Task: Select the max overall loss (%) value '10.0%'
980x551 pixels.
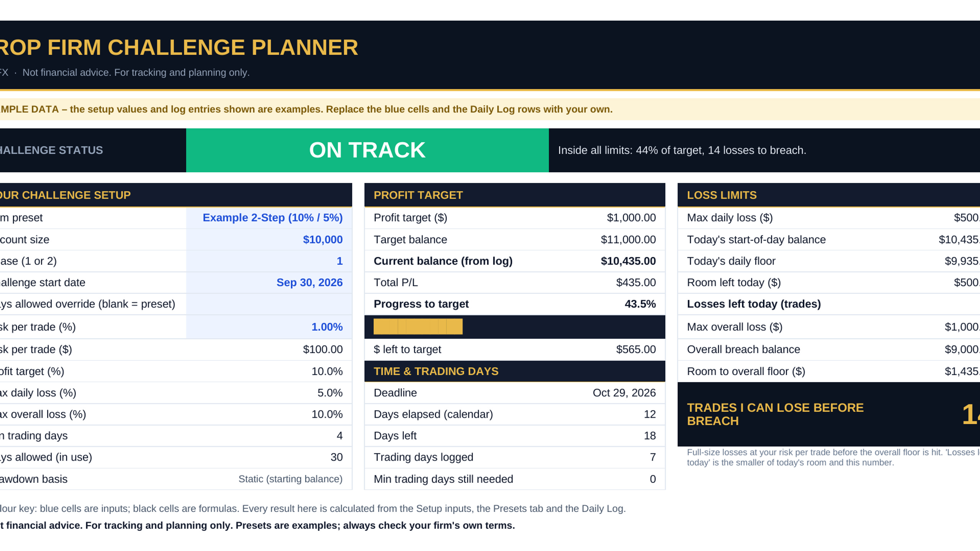Action: point(327,414)
